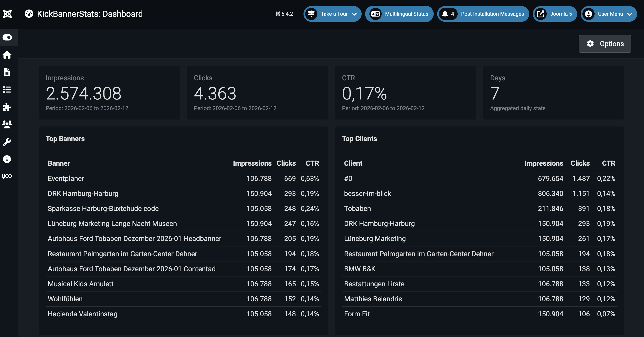The image size is (644, 337).
Task: Click the info icon in sidebar
Action: click(7, 159)
